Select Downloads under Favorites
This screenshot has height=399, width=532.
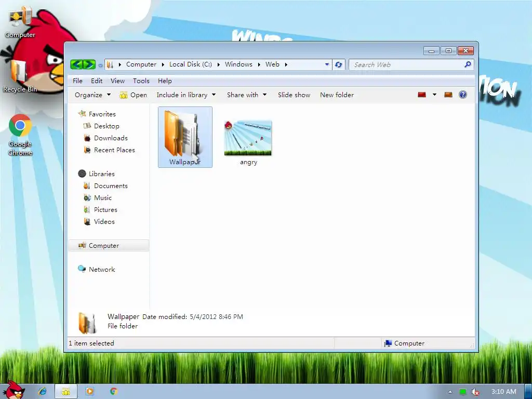tap(105, 138)
